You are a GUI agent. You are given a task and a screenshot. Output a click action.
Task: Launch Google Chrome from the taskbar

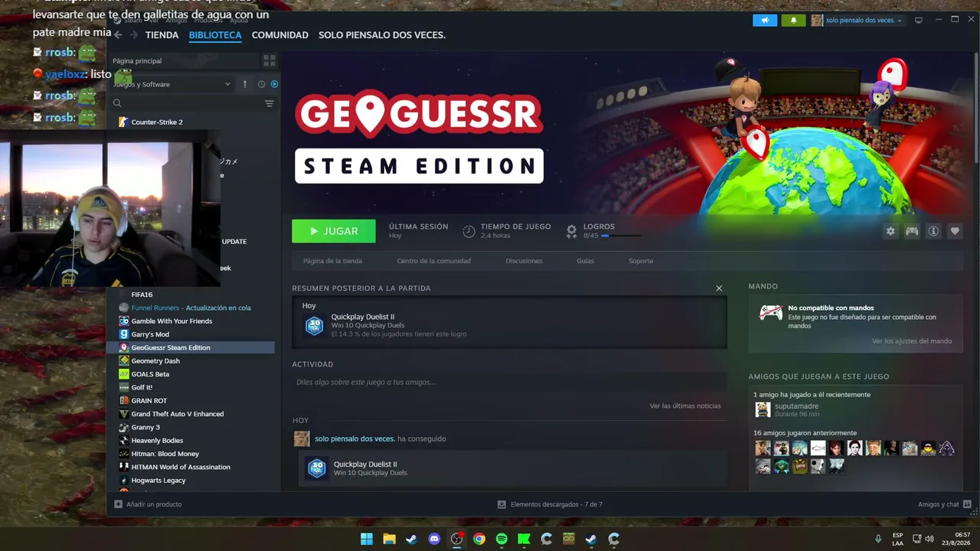pos(479,539)
